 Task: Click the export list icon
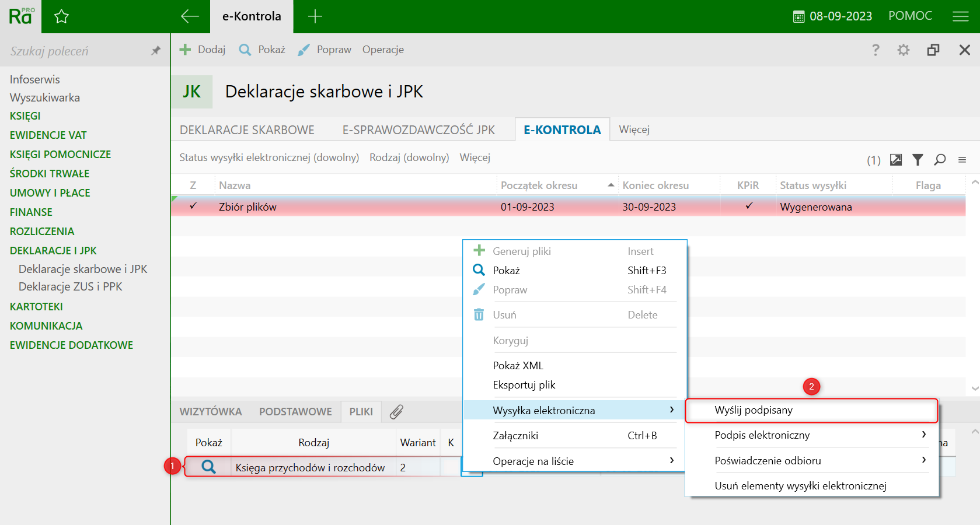pos(896,159)
